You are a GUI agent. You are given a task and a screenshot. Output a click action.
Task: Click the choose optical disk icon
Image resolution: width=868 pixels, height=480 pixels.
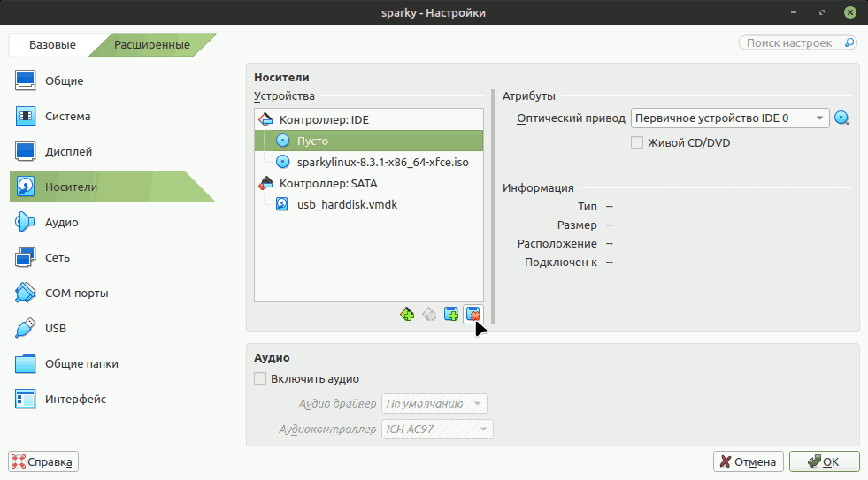(x=841, y=118)
